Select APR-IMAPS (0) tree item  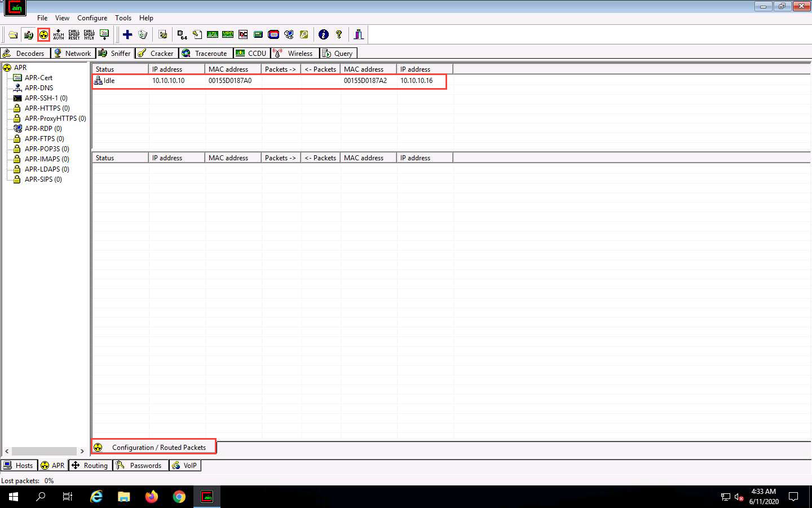47,159
